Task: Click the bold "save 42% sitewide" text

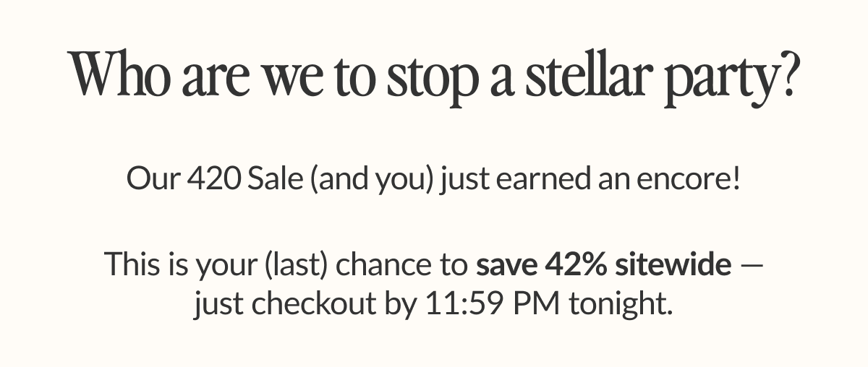Action: (x=603, y=265)
